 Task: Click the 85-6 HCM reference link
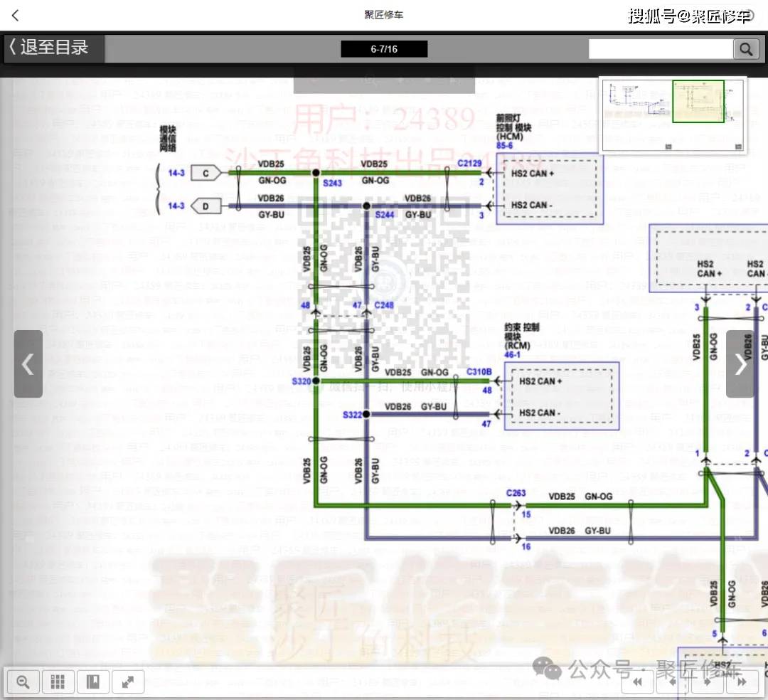pos(505,145)
